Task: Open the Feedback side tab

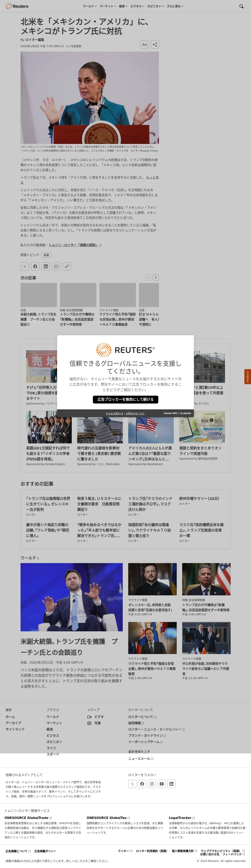Action: point(248,376)
